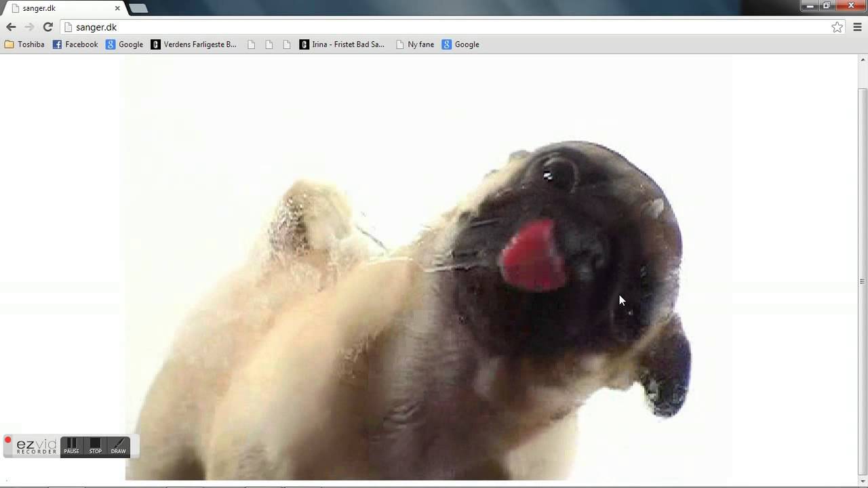The image size is (868, 488).
Task: Open the Chrome hamburger menu
Action: 857,27
